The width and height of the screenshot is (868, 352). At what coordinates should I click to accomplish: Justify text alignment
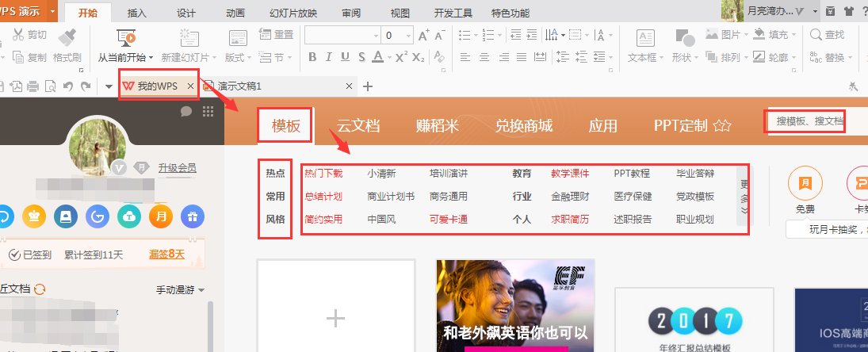(522, 57)
